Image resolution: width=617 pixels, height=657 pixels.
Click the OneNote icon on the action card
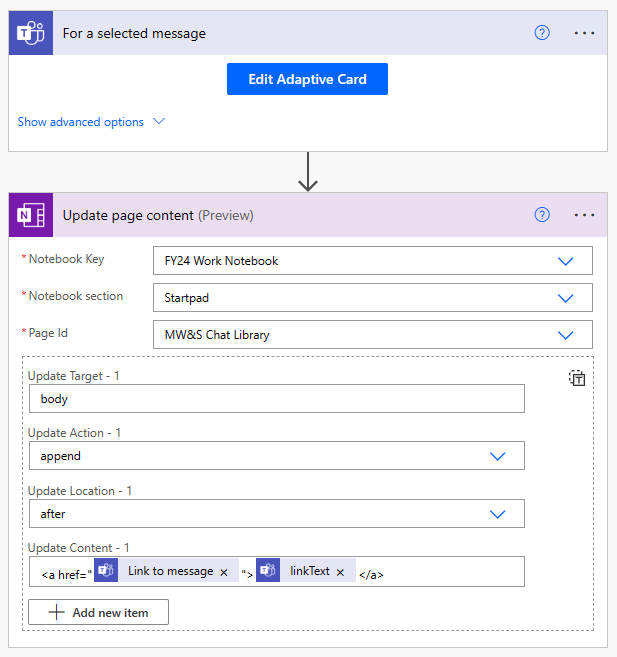click(x=31, y=215)
